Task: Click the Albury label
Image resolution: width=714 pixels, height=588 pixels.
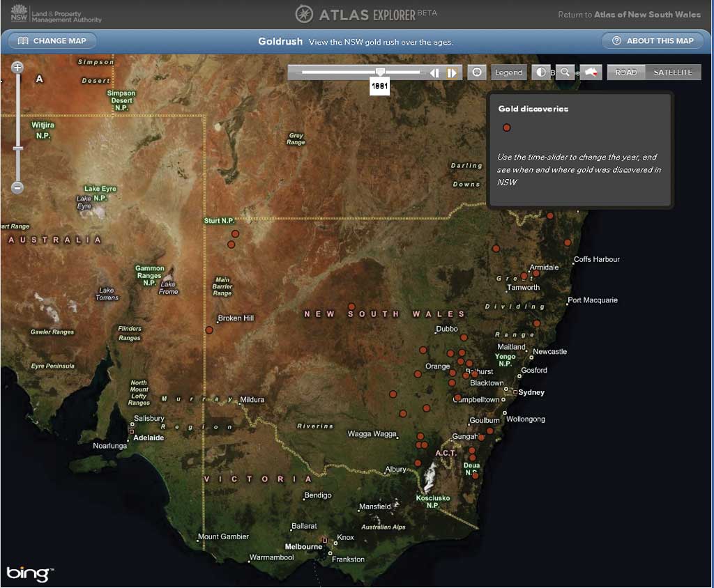Action: (x=395, y=470)
